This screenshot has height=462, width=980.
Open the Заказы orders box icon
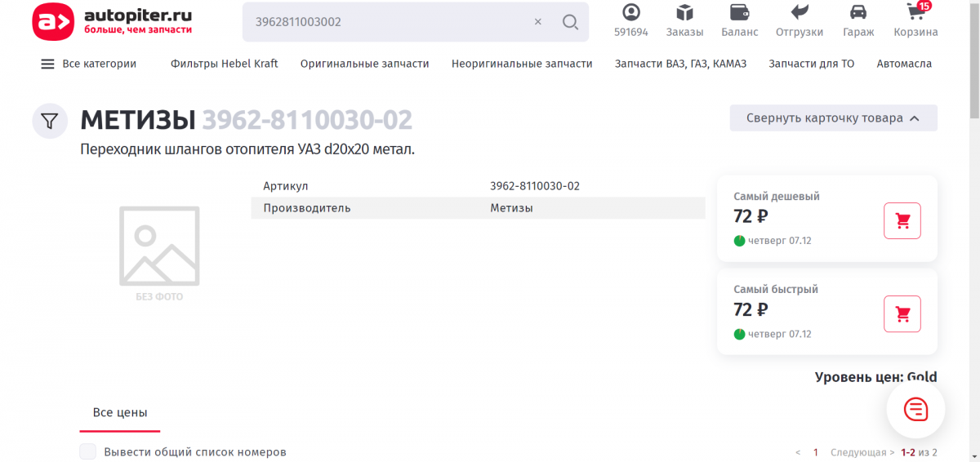point(684,13)
